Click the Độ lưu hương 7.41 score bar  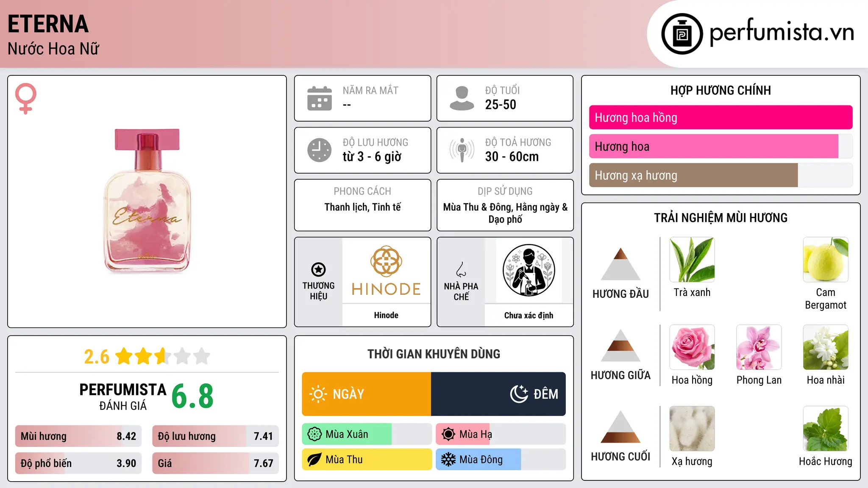[x=215, y=436]
